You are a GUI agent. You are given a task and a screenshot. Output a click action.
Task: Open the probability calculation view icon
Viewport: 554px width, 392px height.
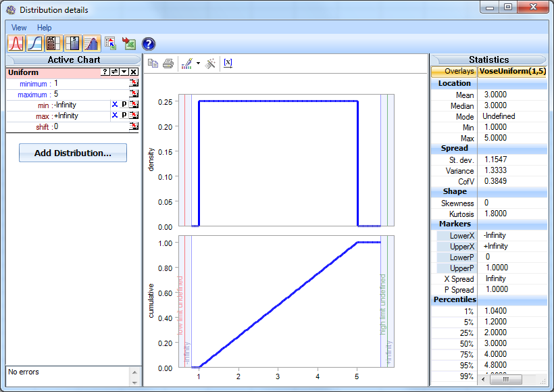point(53,43)
